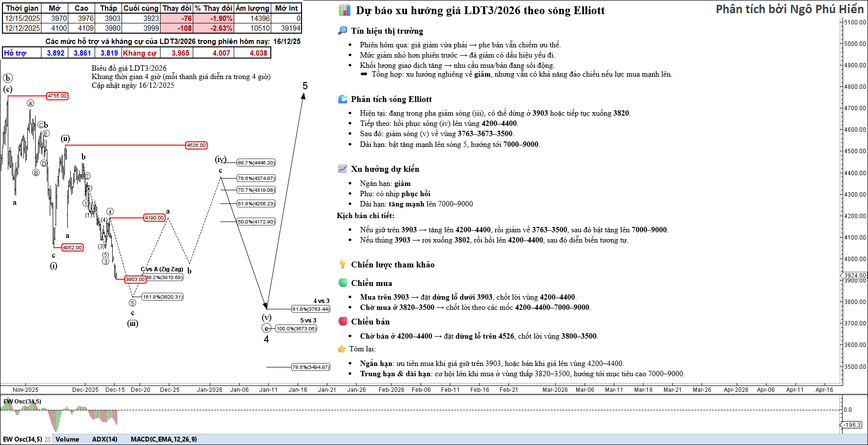Click the 161.8%(3820.31) Fibonacci label

(162, 297)
